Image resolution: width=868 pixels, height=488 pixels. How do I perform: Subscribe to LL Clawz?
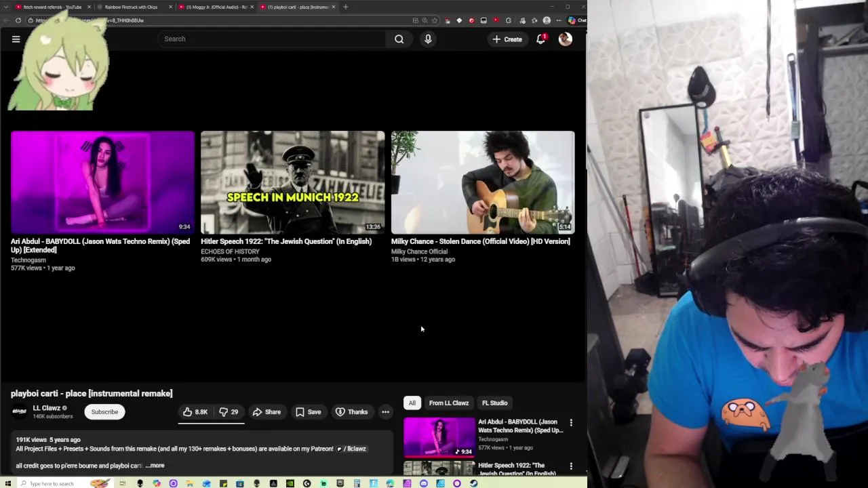tap(104, 412)
